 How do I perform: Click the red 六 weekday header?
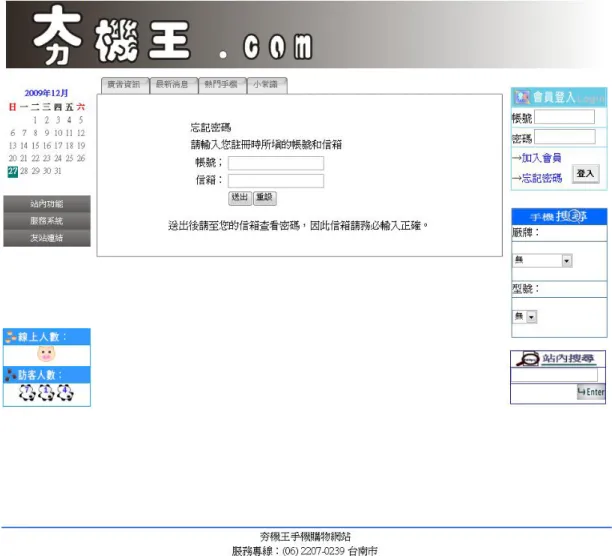pyautogui.click(x=81, y=107)
